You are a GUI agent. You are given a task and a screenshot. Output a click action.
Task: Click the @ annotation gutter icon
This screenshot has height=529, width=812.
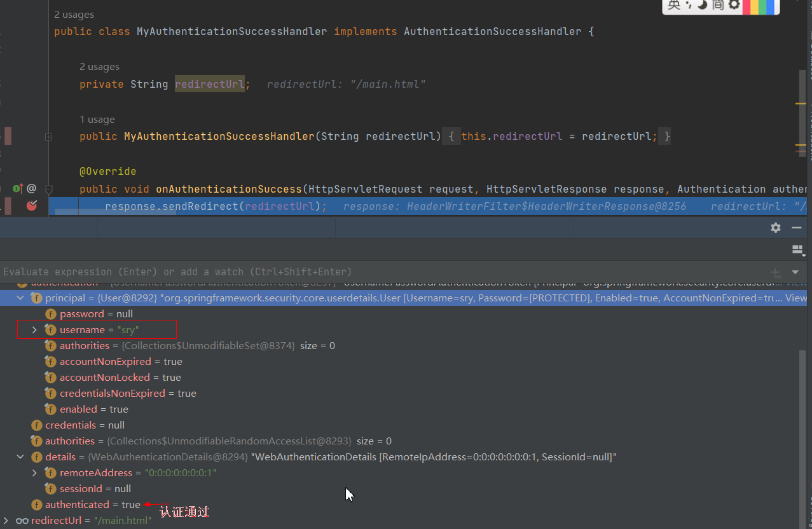click(x=31, y=188)
